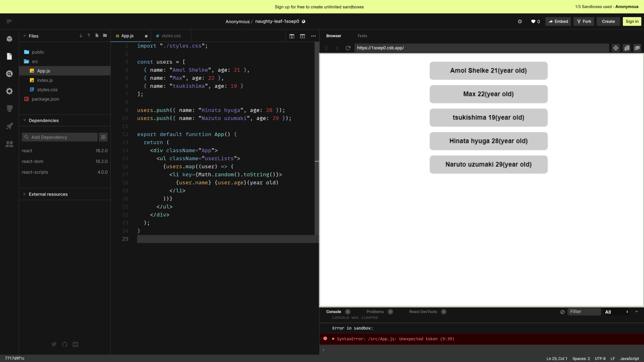Collapse the Dependencies section
This screenshot has height=362, width=644.
(x=25, y=120)
